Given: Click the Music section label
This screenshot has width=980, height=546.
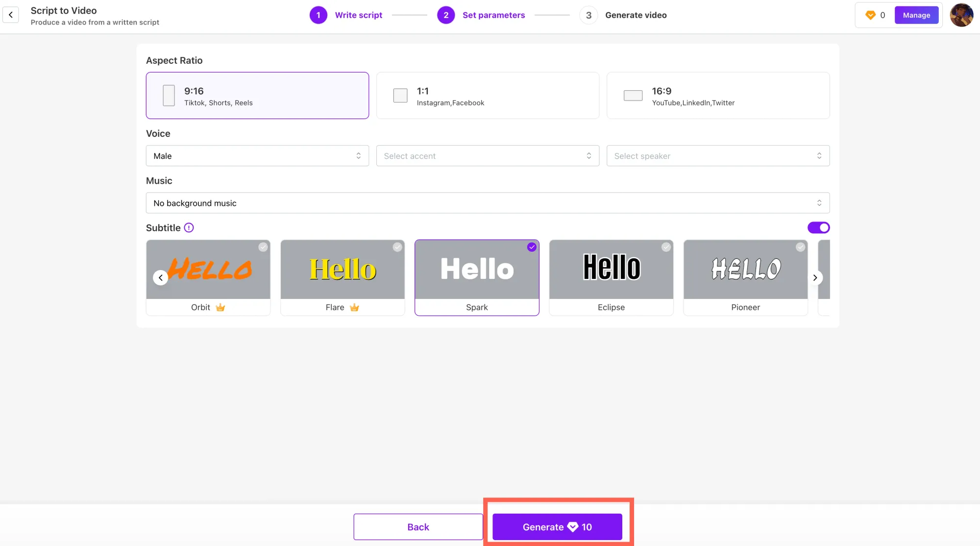Looking at the screenshot, I should click(x=159, y=180).
